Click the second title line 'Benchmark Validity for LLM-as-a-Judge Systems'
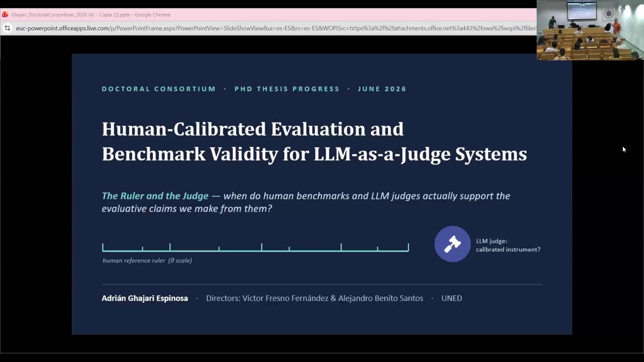The width and height of the screenshot is (644, 362). click(x=314, y=154)
